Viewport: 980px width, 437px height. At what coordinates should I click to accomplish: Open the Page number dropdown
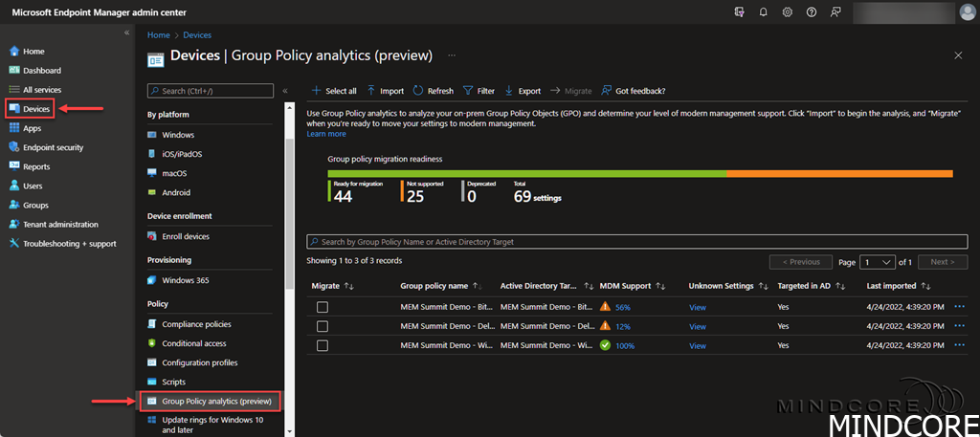(878, 261)
